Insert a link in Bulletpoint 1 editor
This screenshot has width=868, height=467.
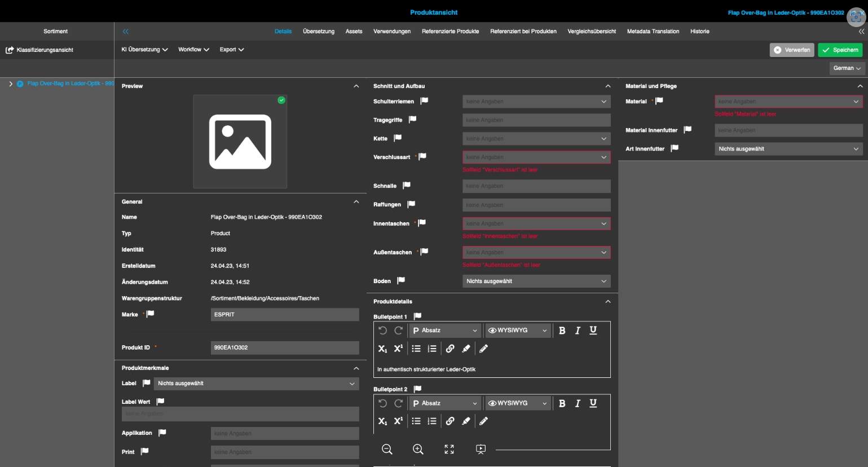tap(450, 349)
